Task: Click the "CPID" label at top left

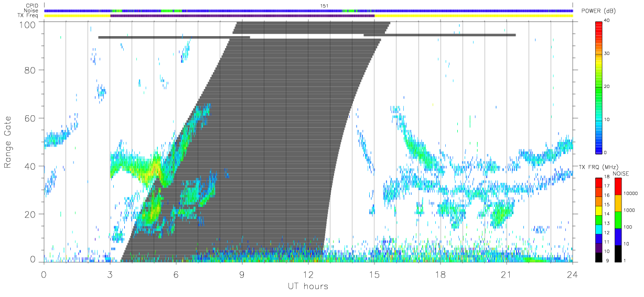Action: point(31,6)
